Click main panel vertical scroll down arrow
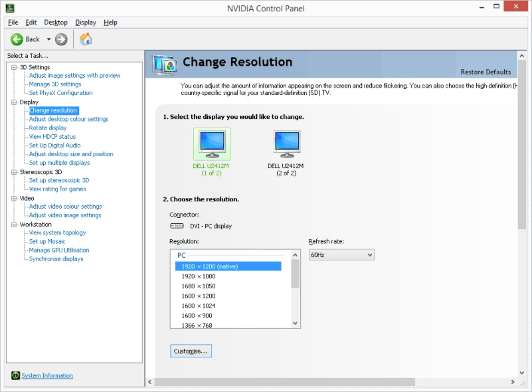 [x=522, y=373]
